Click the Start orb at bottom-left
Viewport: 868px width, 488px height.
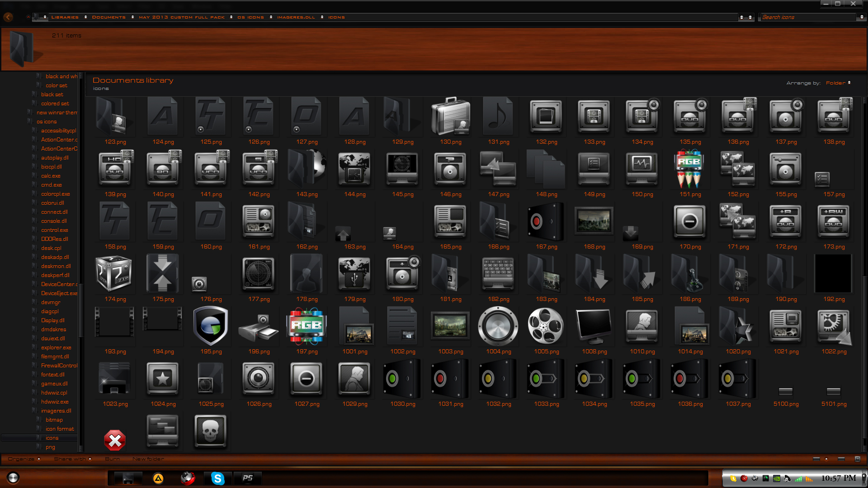pyautogui.click(x=13, y=478)
